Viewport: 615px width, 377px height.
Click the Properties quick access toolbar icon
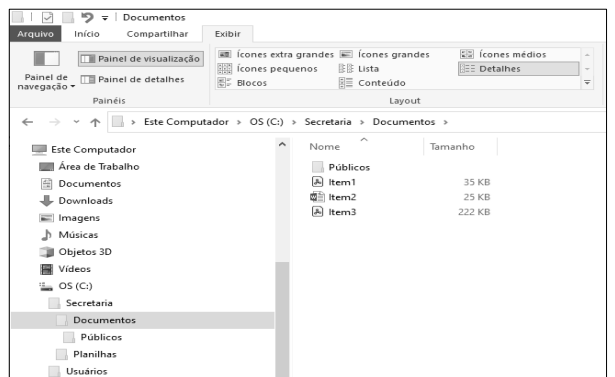[x=47, y=17]
